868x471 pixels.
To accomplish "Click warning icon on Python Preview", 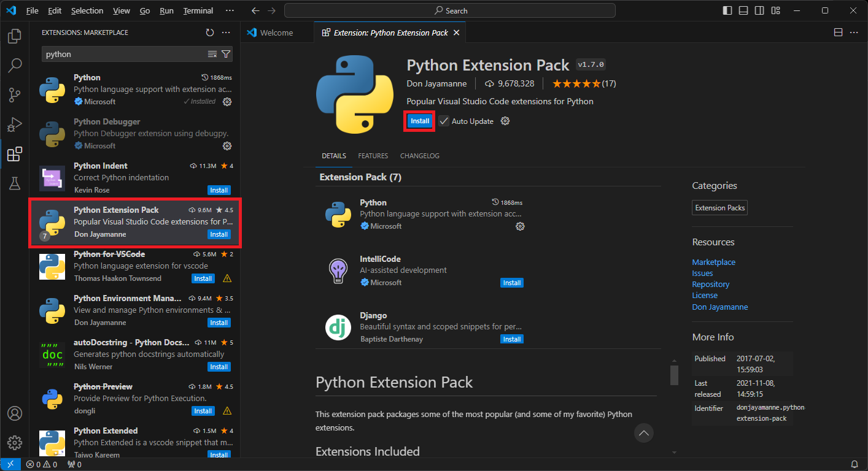I will 227,411.
